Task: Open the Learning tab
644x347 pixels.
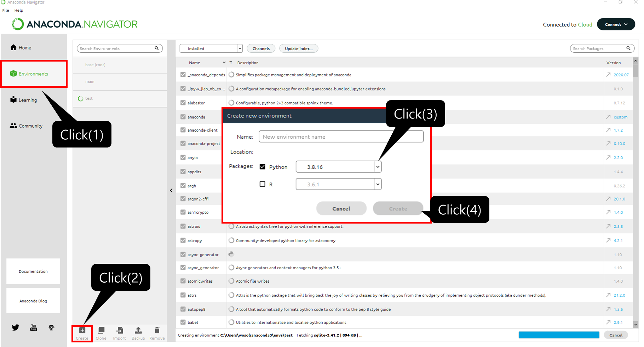Action: [24, 100]
